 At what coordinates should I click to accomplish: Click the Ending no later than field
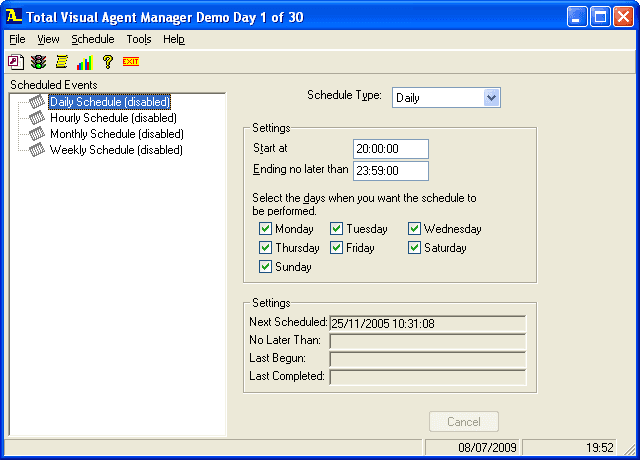[391, 171]
